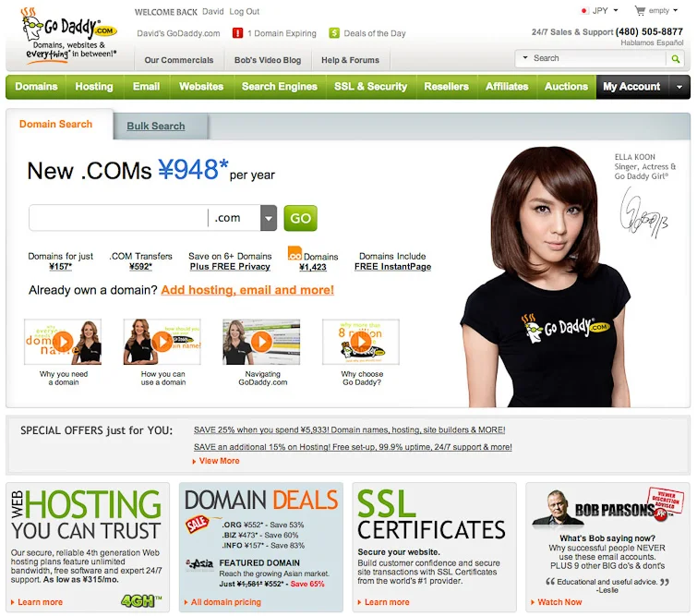Image resolution: width=697 pixels, height=616 pixels.
Task: Open the Email menu
Action: (x=146, y=87)
